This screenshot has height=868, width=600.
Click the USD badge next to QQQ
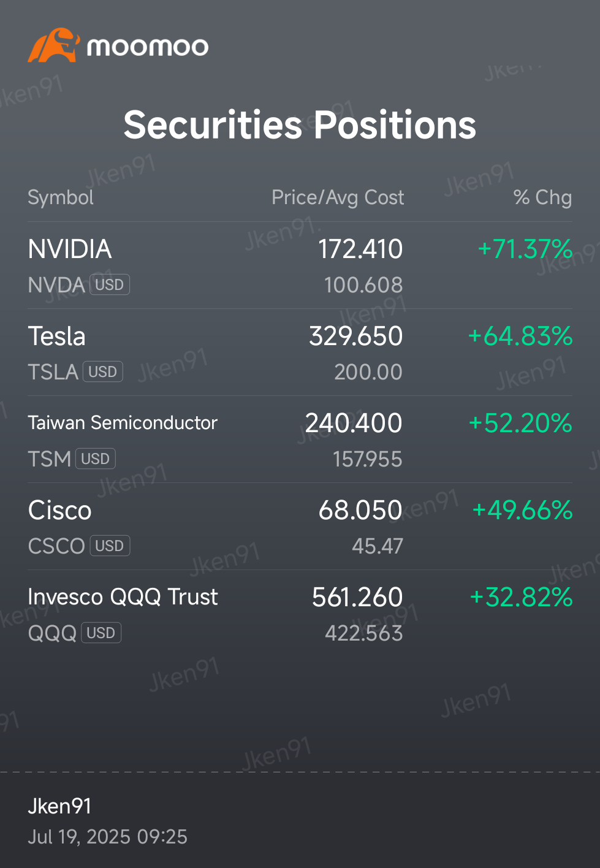click(x=101, y=633)
